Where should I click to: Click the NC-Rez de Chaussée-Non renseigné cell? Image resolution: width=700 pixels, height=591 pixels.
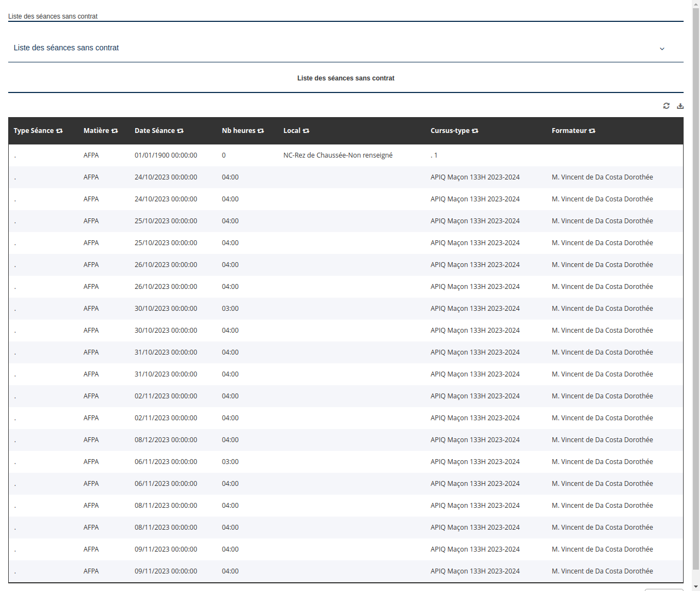click(x=337, y=155)
